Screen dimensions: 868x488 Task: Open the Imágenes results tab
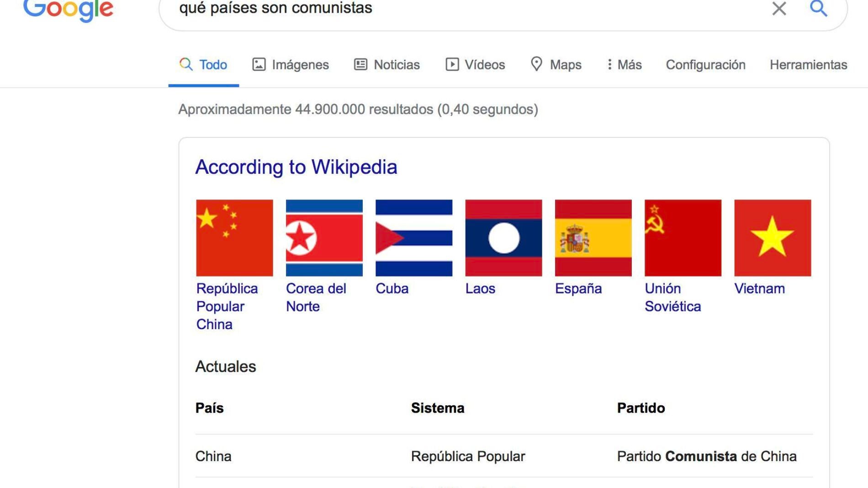pyautogui.click(x=291, y=65)
